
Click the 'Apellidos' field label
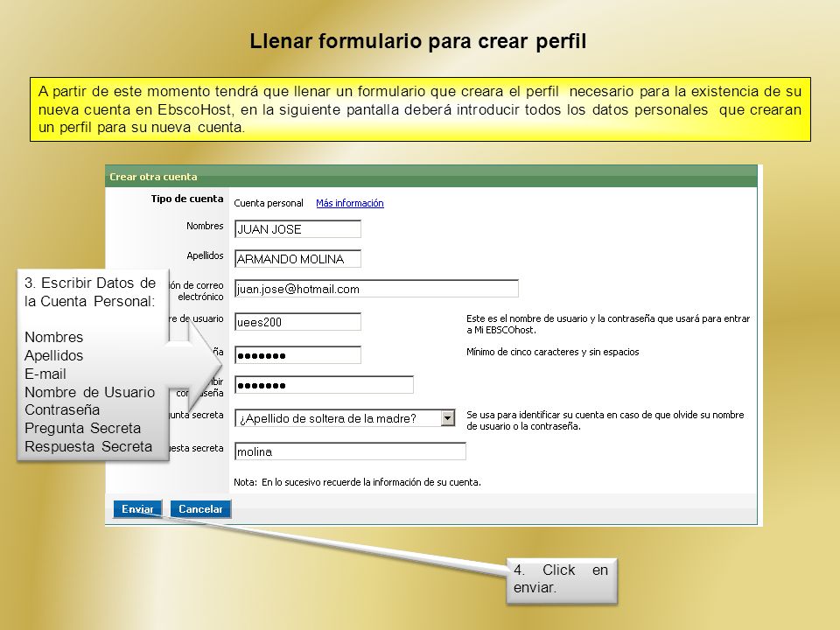[205, 255]
